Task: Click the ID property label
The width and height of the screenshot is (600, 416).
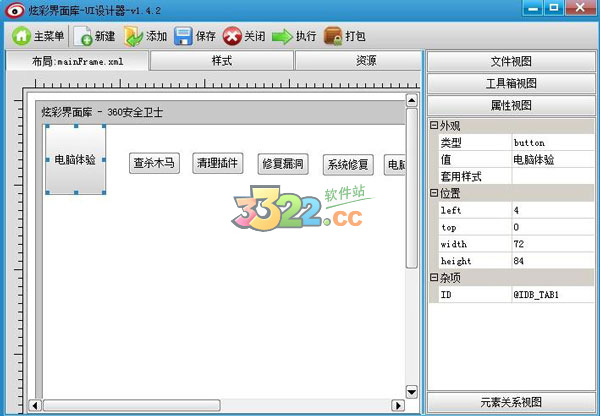Action: [x=446, y=294]
